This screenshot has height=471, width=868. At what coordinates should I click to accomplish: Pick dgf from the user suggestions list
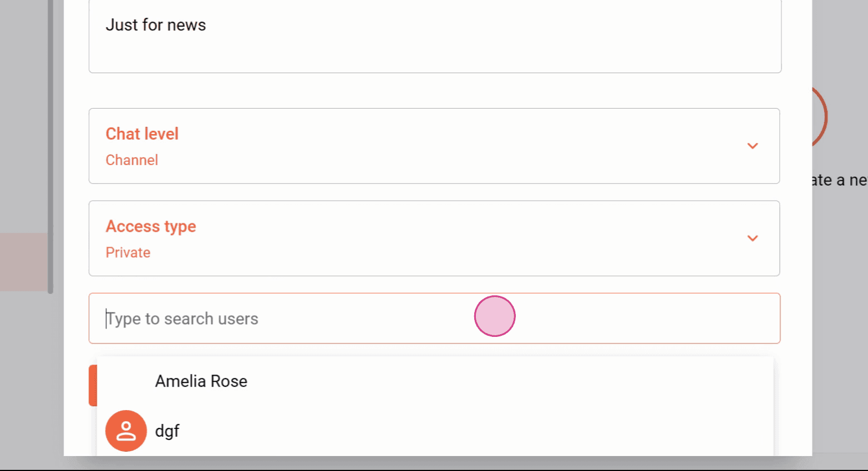[435, 431]
